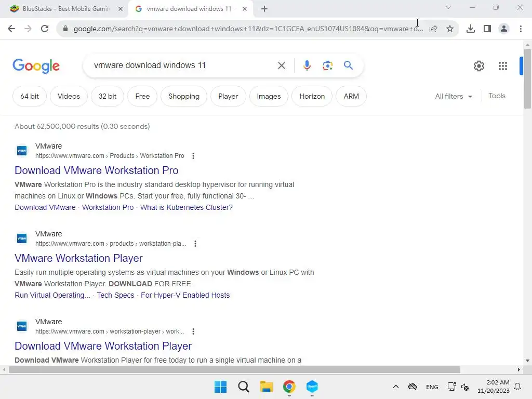This screenshot has width=532, height=399.
Task: Open Windows taskbar Search
Action: [x=243, y=387]
